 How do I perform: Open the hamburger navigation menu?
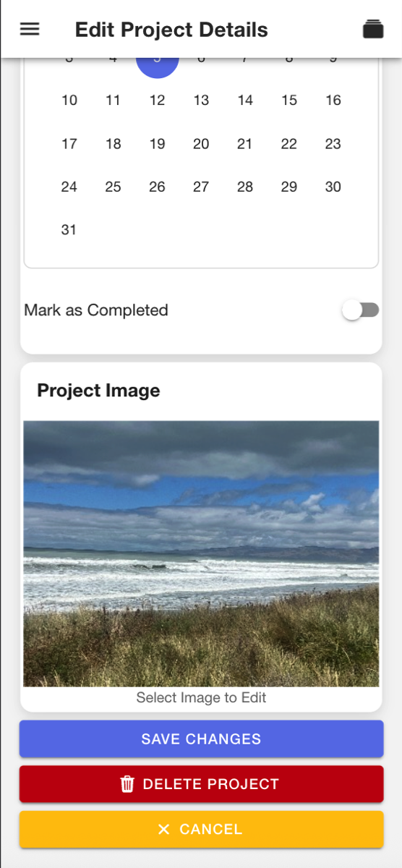(x=30, y=30)
